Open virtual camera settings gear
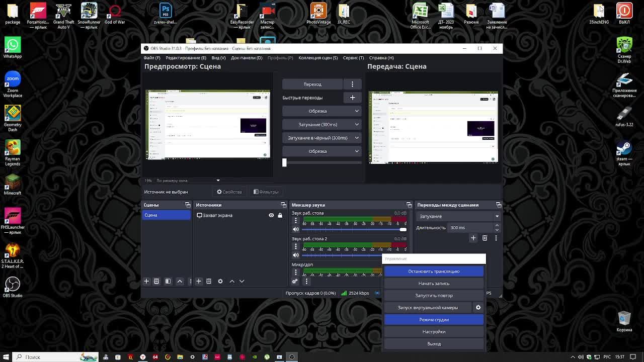Viewport: 644px width, 362px height. coord(478,307)
